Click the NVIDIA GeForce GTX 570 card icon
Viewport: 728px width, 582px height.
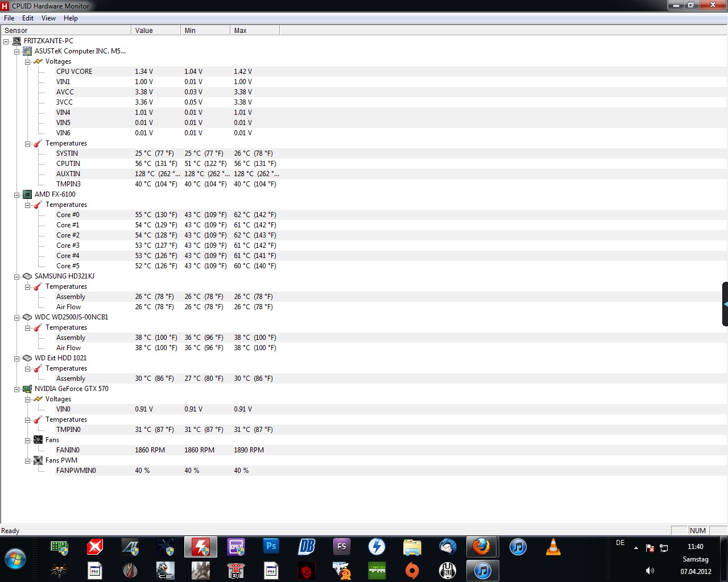click(27, 389)
